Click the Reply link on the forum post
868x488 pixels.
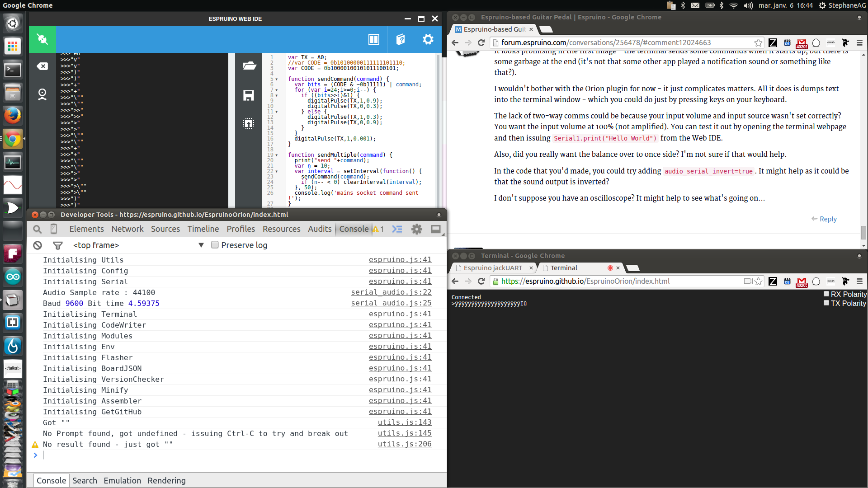[x=824, y=219]
